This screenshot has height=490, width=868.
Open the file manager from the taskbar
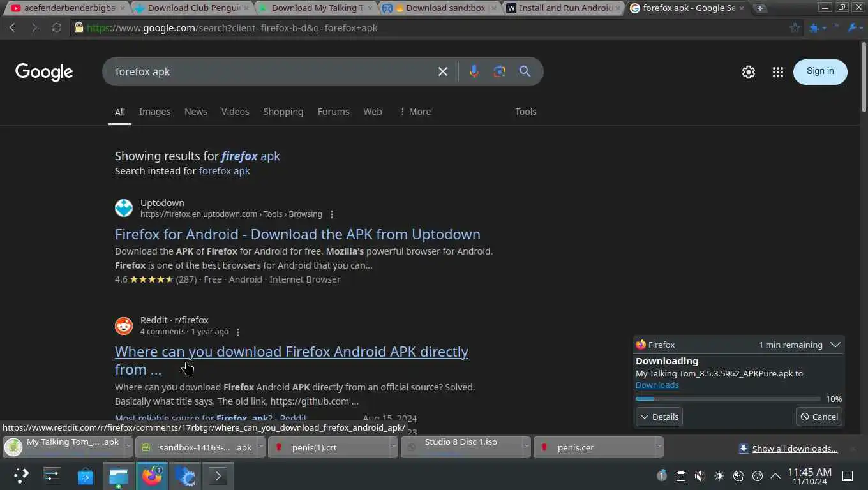click(119, 475)
